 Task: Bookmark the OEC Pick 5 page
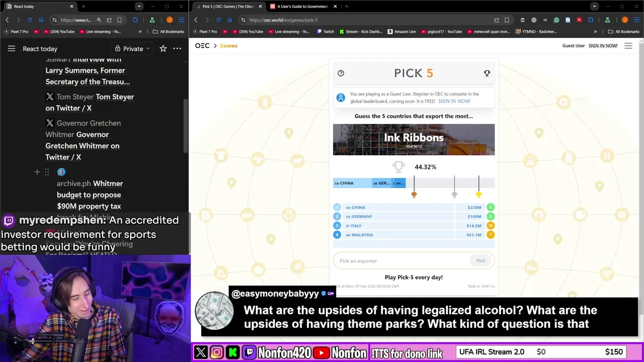(x=507, y=20)
